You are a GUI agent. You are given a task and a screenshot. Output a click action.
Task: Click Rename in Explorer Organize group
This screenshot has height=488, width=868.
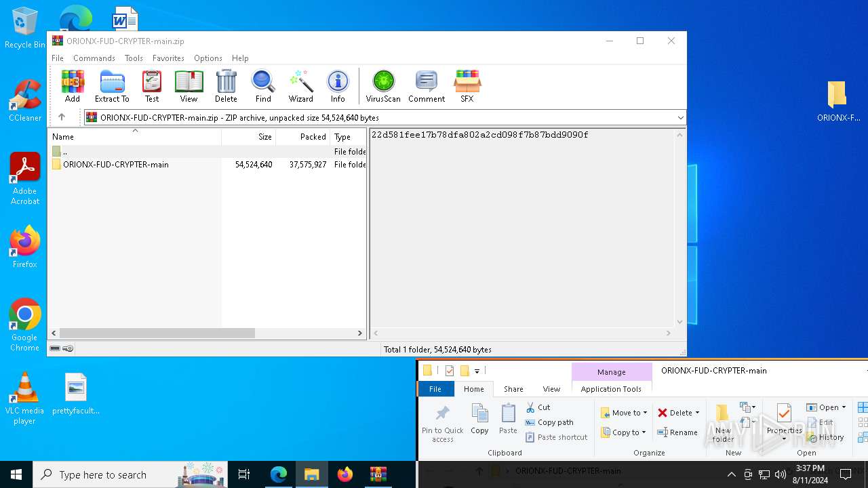(x=677, y=432)
